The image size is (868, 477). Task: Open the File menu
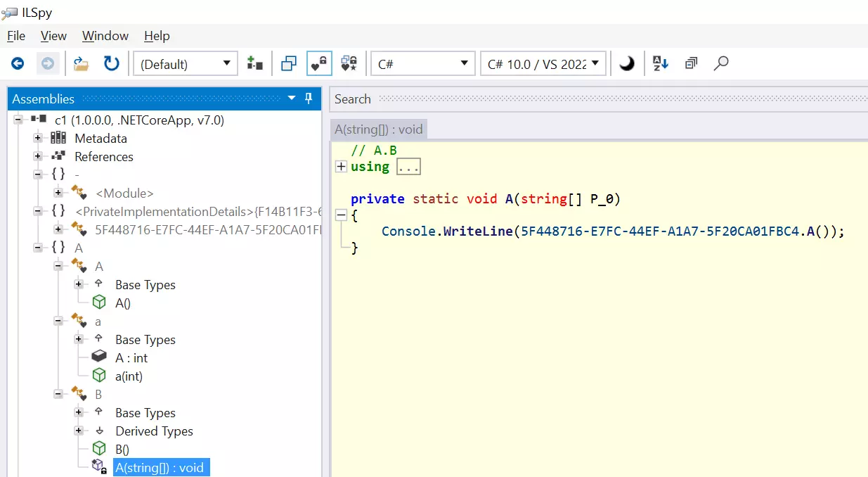pyautogui.click(x=15, y=36)
